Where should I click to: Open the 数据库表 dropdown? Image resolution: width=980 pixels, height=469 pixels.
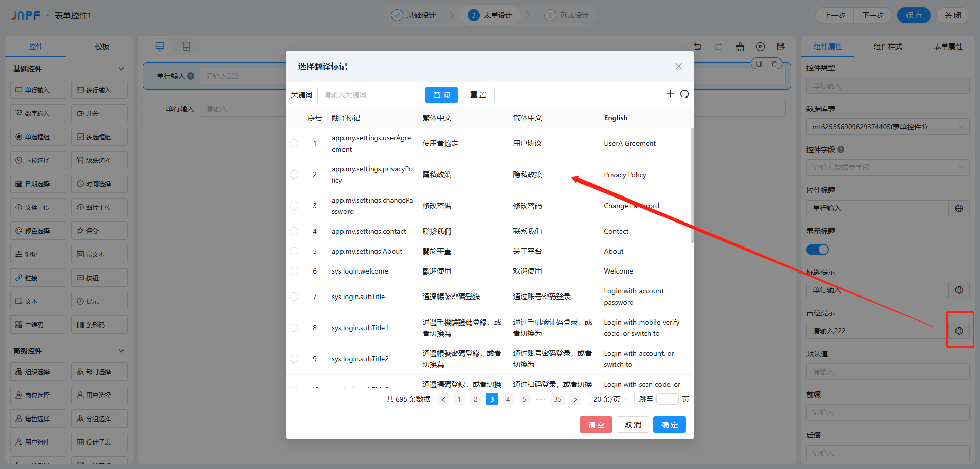[x=888, y=127]
